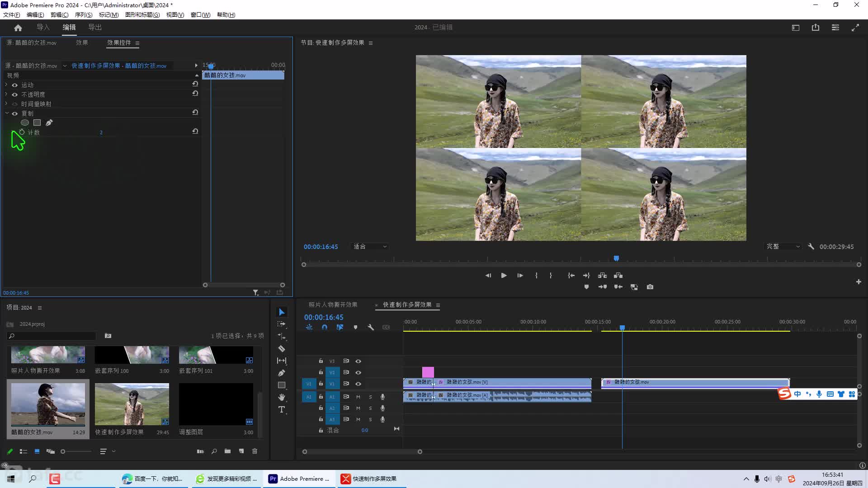Click the project search field

click(52, 336)
